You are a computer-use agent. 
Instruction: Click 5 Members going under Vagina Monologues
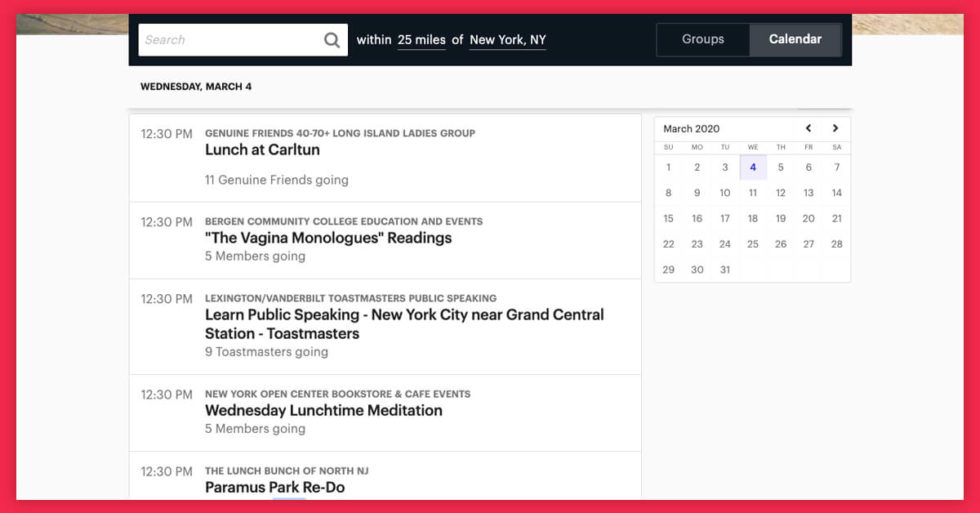pos(255,256)
